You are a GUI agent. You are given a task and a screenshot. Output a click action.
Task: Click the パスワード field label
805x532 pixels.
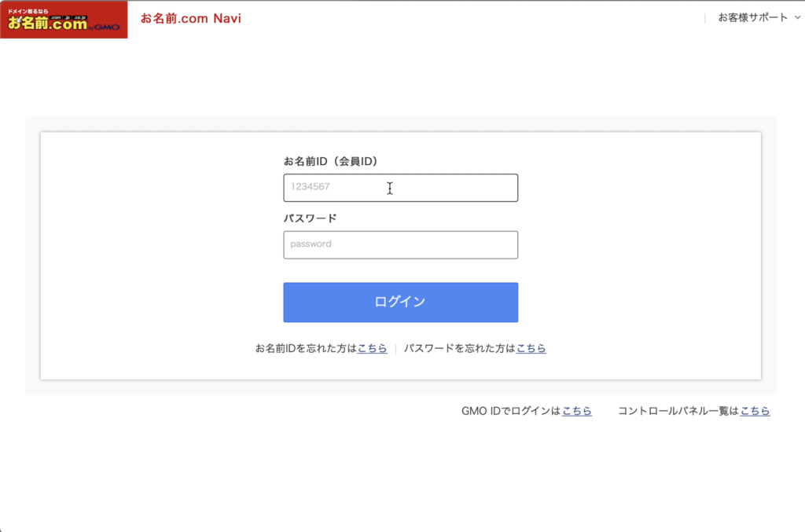click(x=310, y=218)
